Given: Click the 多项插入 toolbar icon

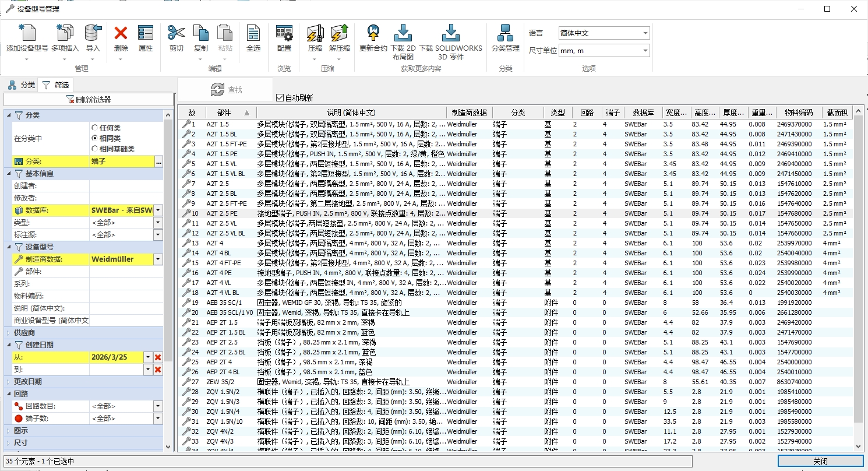Looking at the screenshot, I should (x=65, y=34).
